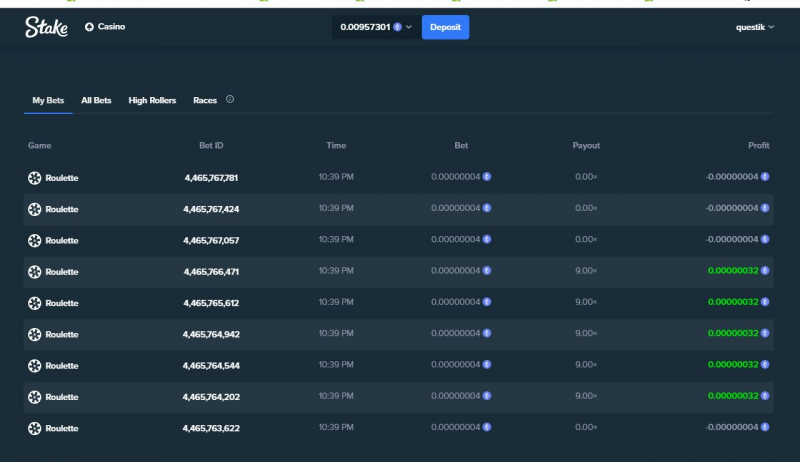Click roulette icon for bet 4,465,764,942
This screenshot has width=800, height=462.
coord(35,335)
